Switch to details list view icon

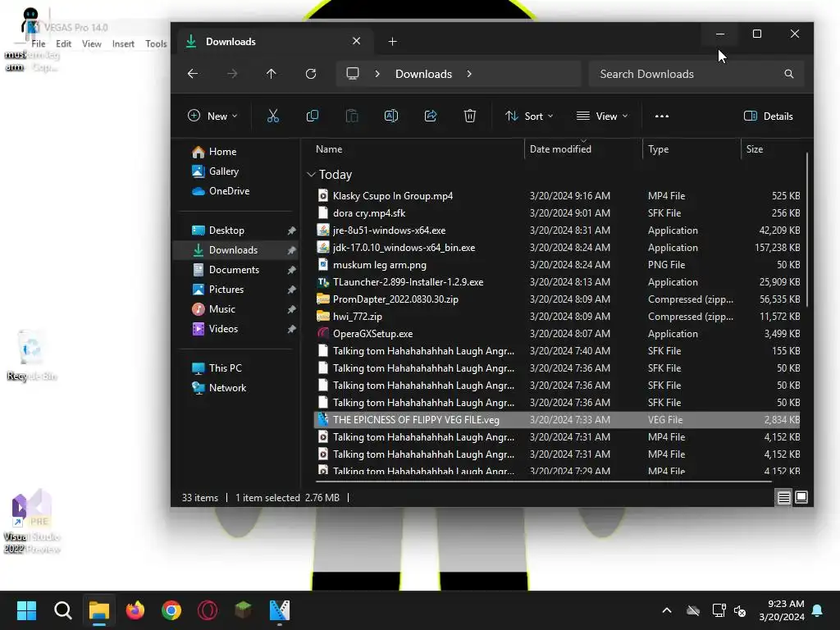783,497
